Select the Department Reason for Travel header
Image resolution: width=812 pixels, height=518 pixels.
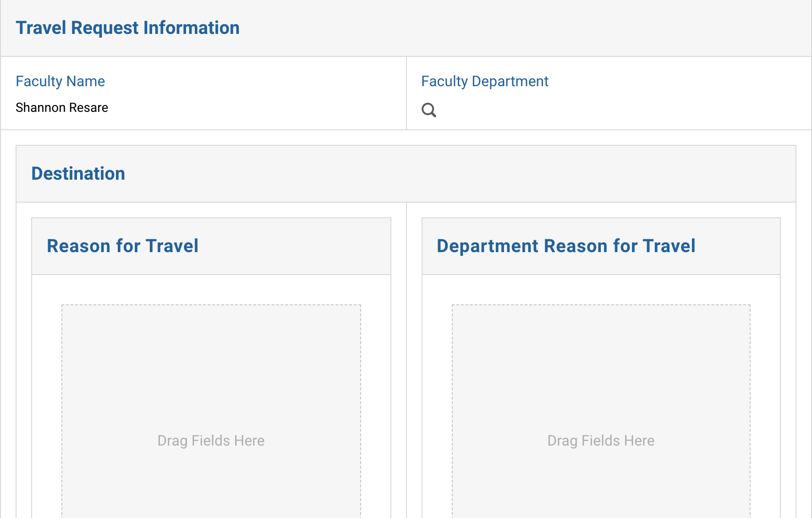[x=566, y=246]
